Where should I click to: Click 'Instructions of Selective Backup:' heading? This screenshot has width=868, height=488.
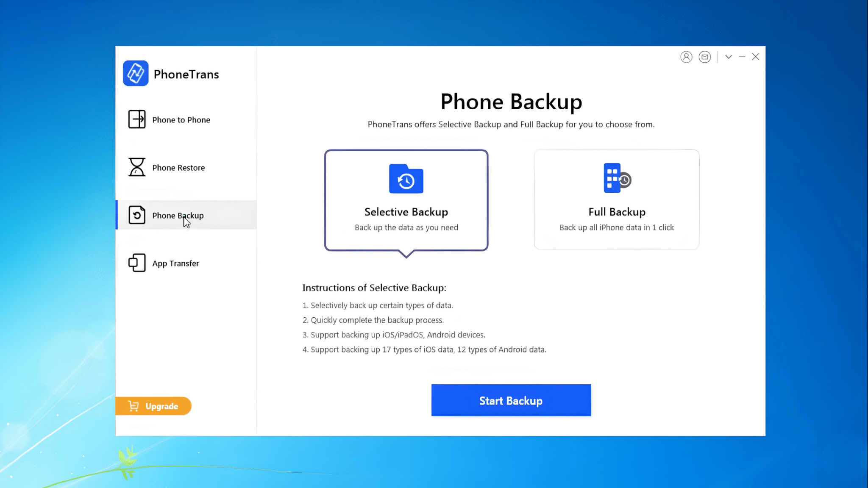tap(374, 288)
